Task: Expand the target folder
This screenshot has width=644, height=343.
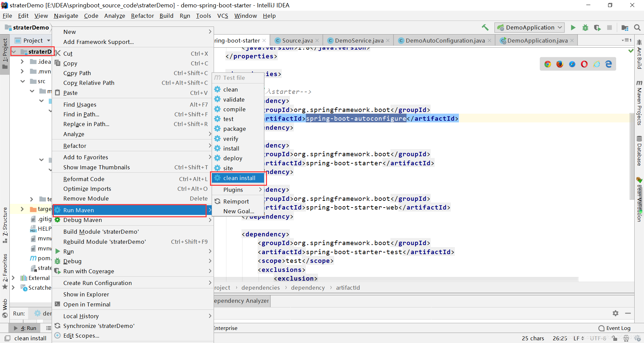Action: pyautogui.click(x=22, y=209)
